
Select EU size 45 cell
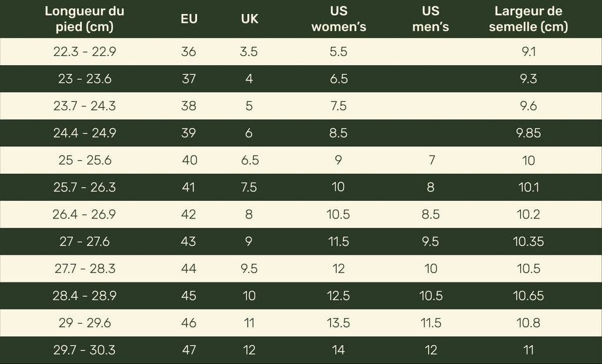tap(189, 296)
